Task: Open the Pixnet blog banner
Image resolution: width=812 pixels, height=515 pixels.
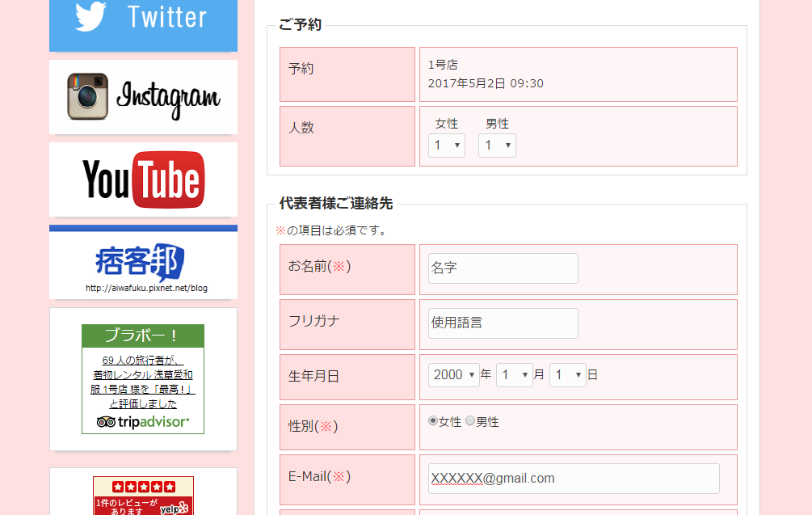Action: [x=143, y=262]
